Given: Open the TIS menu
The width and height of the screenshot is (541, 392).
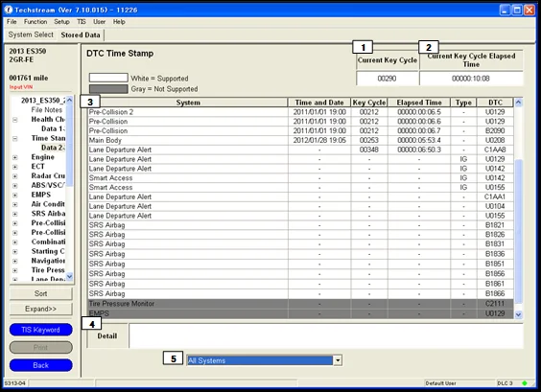Looking at the screenshot, I should (82, 22).
